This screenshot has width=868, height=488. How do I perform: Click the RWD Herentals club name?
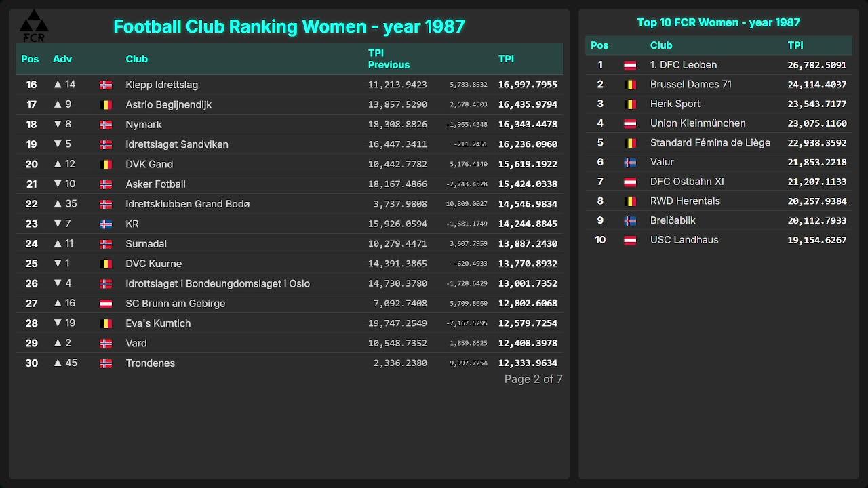click(x=686, y=201)
